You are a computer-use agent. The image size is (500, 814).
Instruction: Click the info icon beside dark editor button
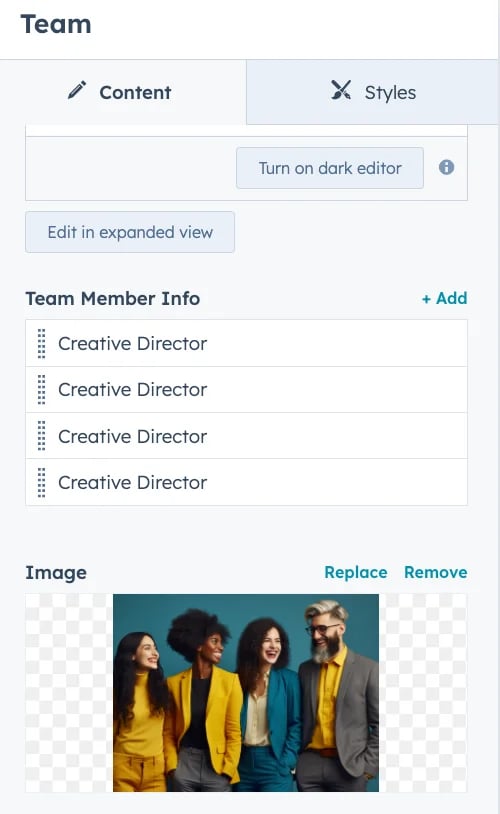click(x=447, y=167)
